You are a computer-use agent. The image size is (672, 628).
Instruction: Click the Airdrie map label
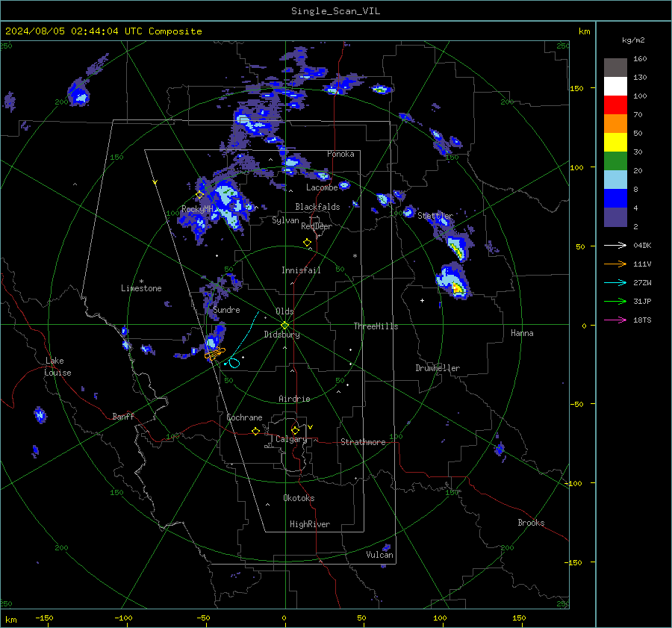pos(294,399)
